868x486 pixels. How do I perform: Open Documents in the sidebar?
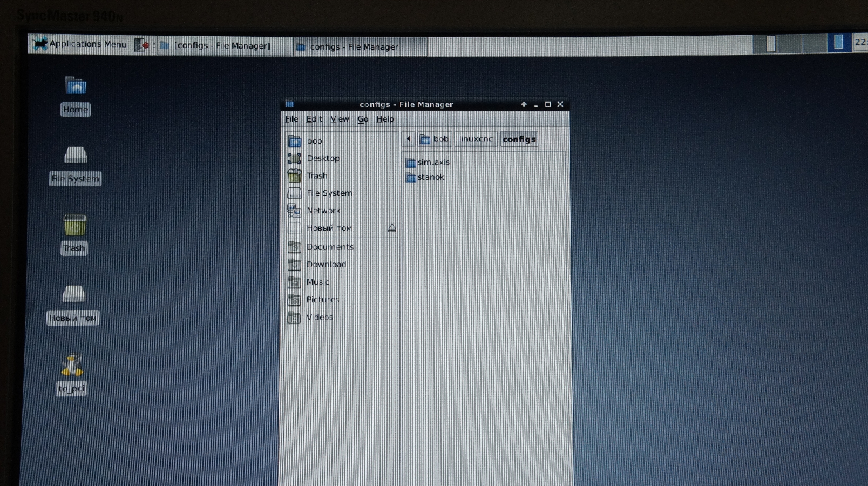330,247
